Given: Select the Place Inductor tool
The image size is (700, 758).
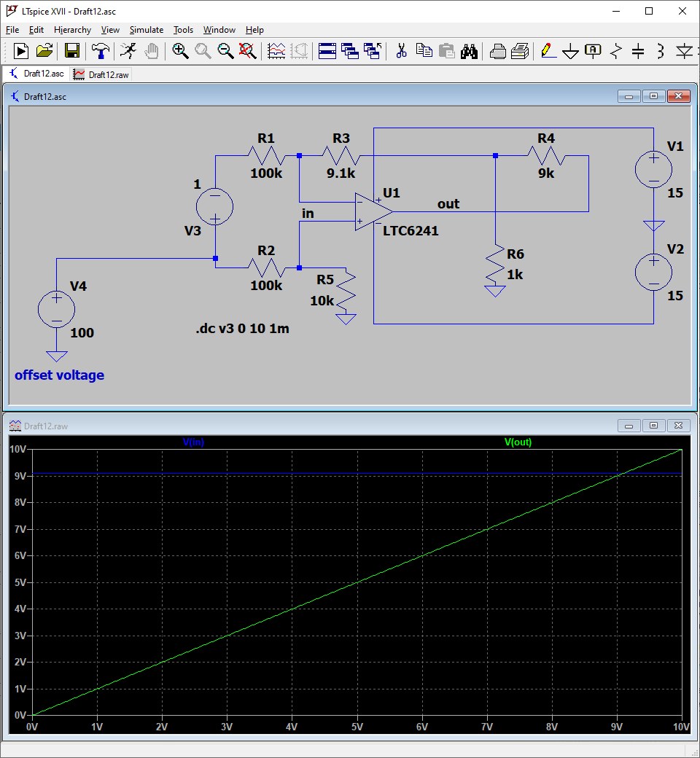Looking at the screenshot, I should click(x=661, y=51).
